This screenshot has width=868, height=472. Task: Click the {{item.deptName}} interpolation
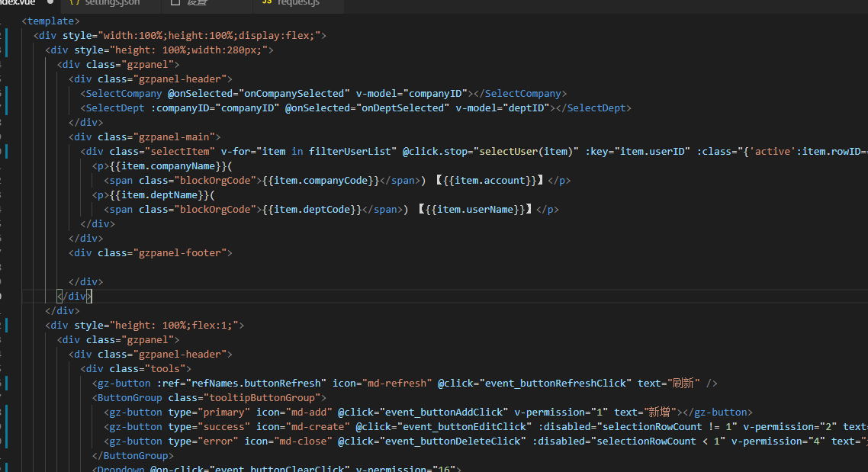[x=159, y=194]
